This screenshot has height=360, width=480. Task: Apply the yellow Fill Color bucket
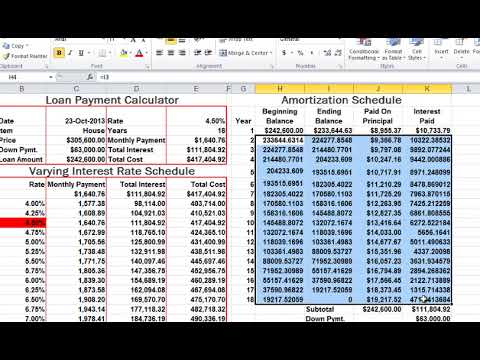point(124,53)
